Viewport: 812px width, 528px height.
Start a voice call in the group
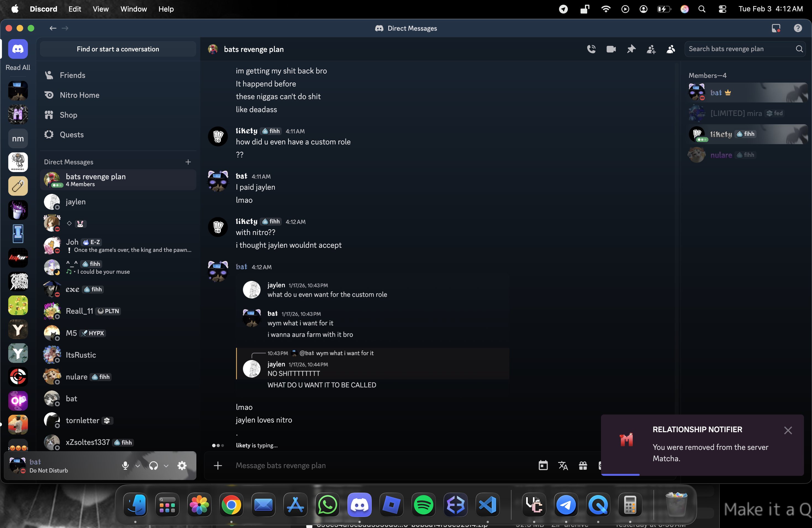coord(591,49)
